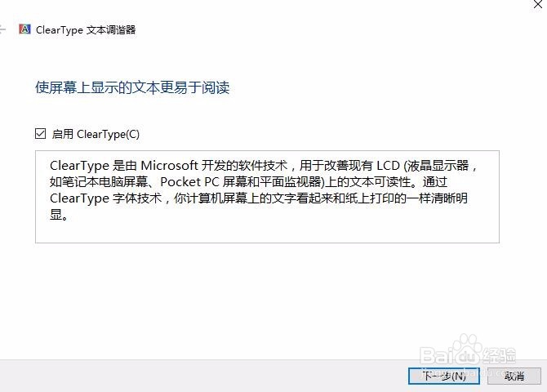
Task: Click the 字体技术 phrase in the description
Action: pos(137,198)
